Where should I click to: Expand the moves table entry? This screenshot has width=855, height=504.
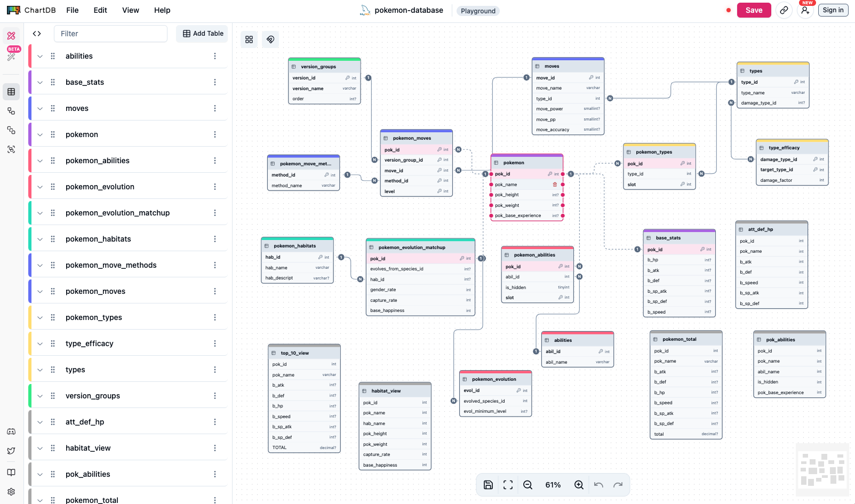pyautogui.click(x=40, y=108)
